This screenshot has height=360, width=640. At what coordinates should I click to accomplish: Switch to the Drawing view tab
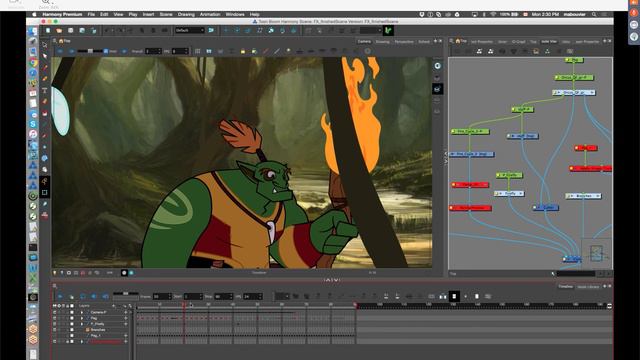pos(382,42)
